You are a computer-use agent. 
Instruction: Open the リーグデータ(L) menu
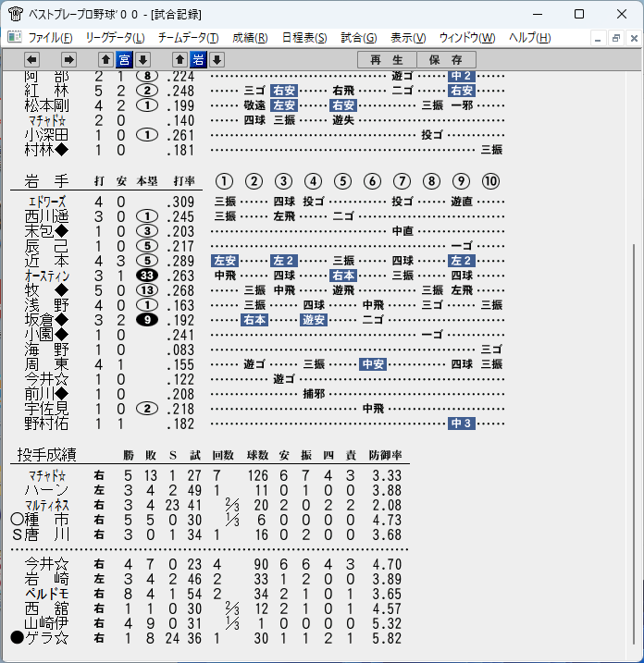coord(115,38)
